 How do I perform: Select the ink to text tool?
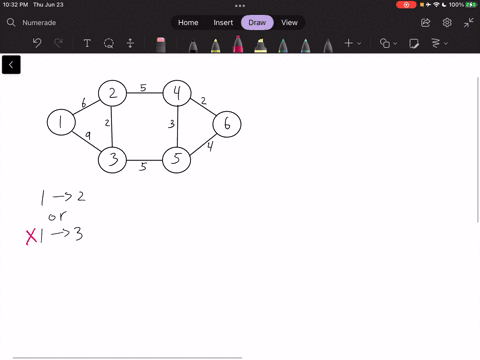[x=436, y=43]
